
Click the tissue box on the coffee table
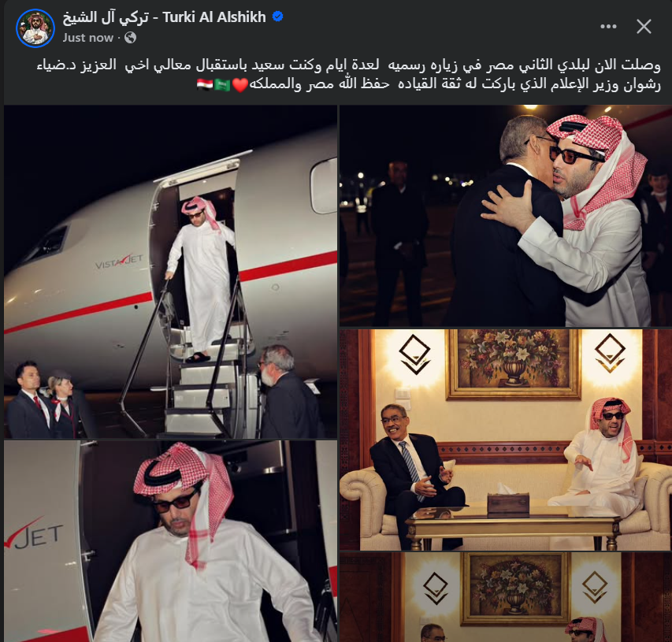(x=508, y=503)
